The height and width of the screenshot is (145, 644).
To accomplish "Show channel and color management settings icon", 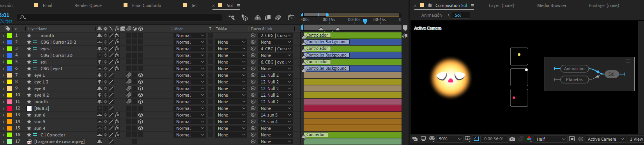I will pyautogui.click(x=529, y=139).
